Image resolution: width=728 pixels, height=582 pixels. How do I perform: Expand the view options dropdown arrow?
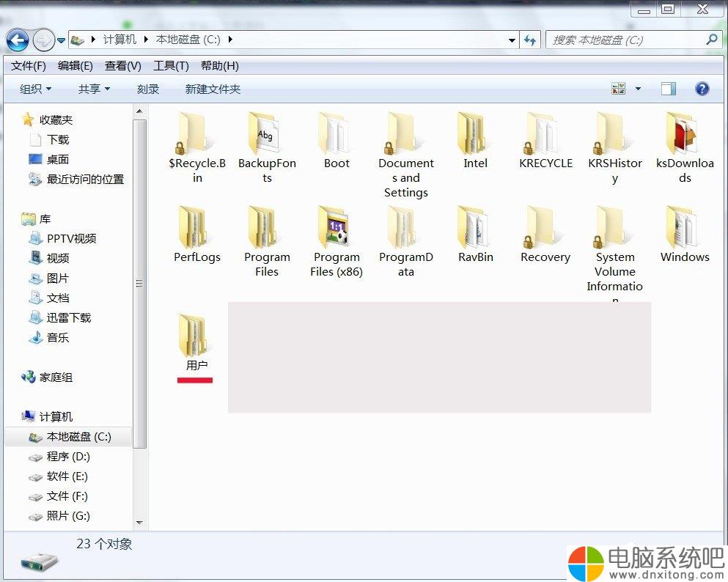[638, 89]
